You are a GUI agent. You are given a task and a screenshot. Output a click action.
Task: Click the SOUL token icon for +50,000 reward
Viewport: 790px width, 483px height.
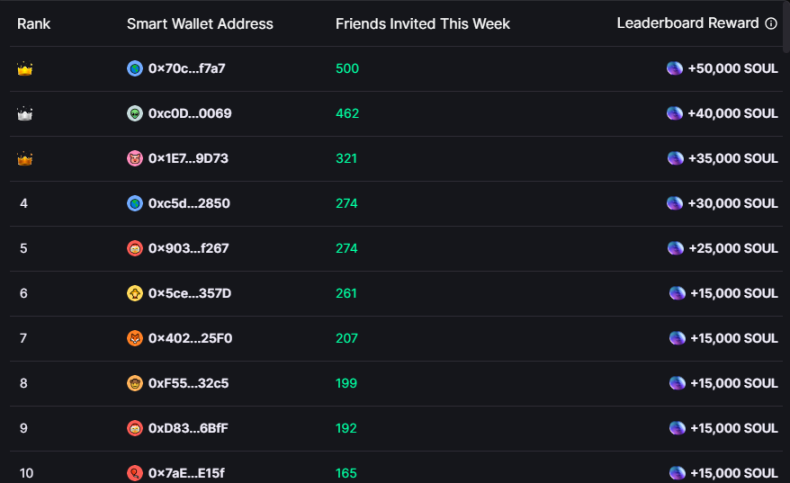coord(675,69)
